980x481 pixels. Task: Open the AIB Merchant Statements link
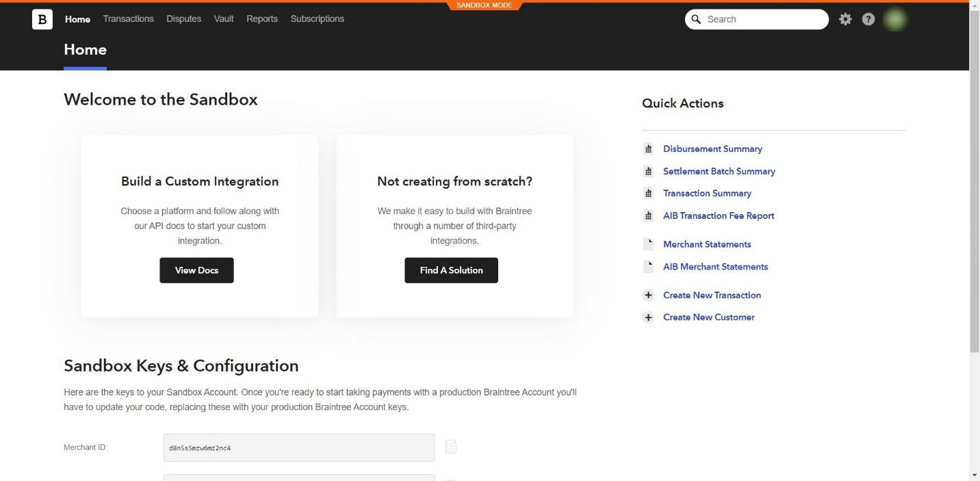click(x=715, y=267)
